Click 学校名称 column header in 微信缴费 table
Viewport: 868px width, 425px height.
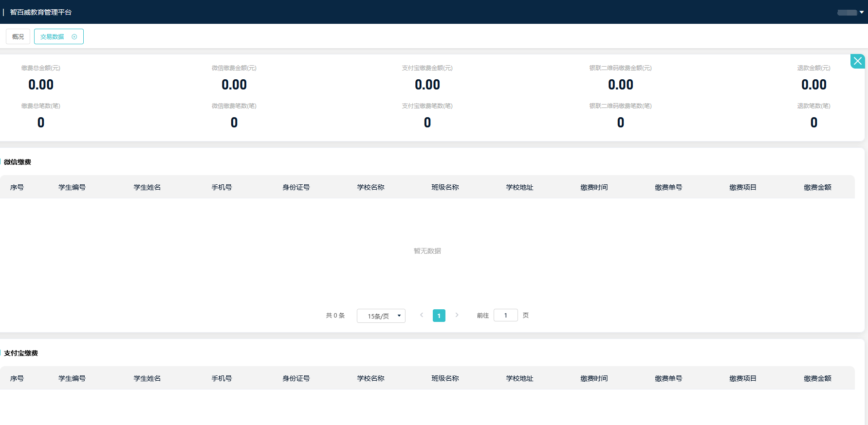pyautogui.click(x=371, y=187)
